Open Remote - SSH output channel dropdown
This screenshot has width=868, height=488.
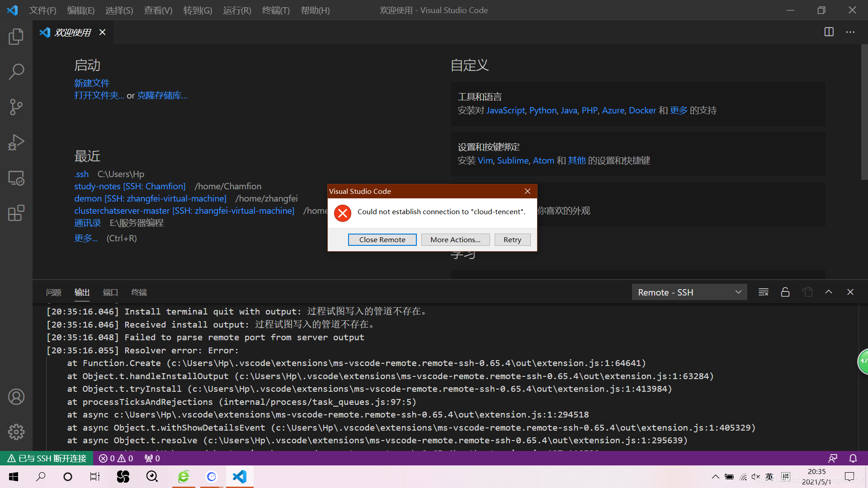(x=689, y=292)
